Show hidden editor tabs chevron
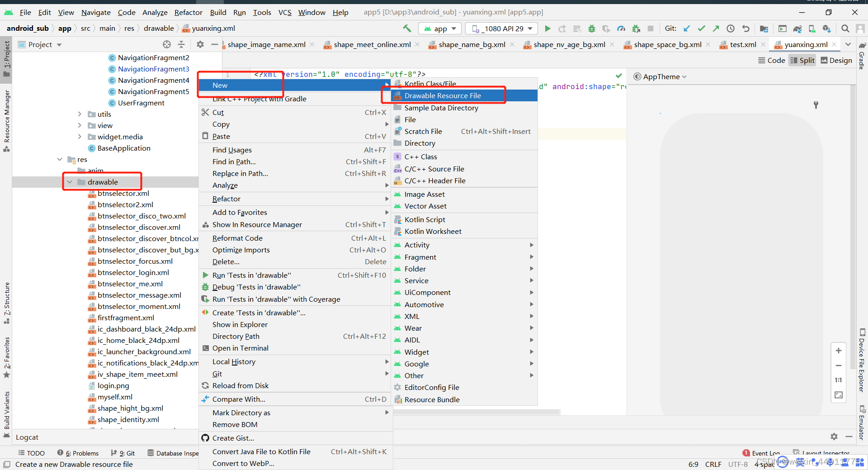This screenshot has width=868, height=470. (x=848, y=44)
